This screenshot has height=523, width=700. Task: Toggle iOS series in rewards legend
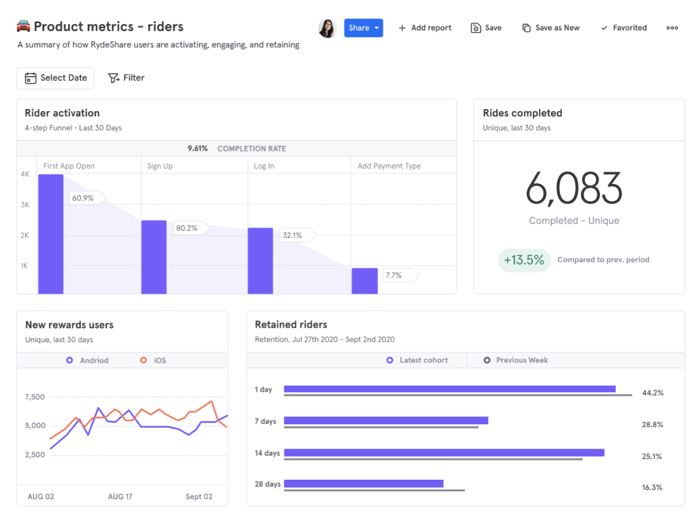pos(153,360)
